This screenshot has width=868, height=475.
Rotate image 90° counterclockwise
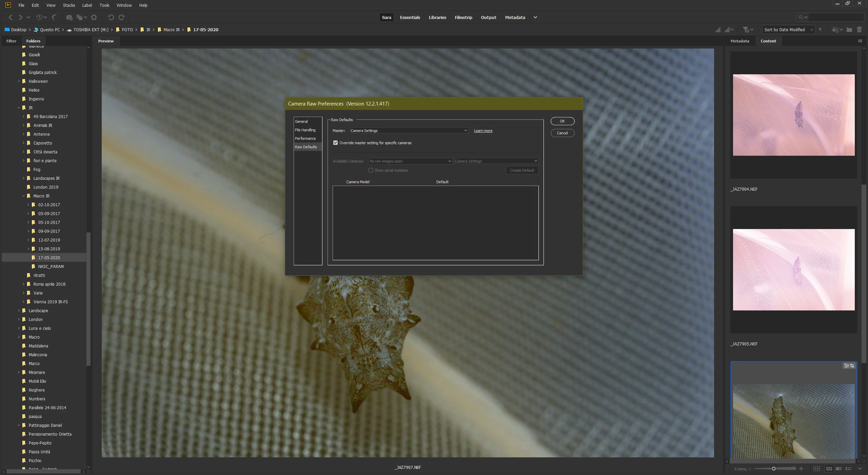[x=111, y=17]
